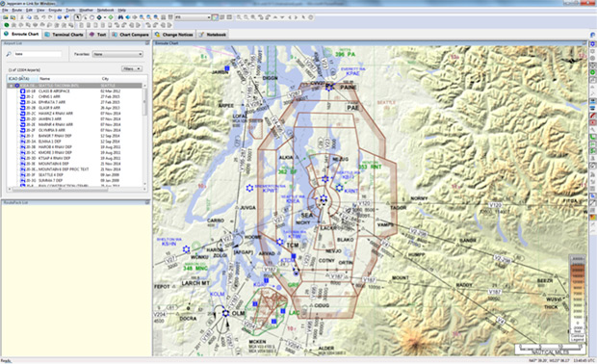Click the KSHN Shelton airport symbol
The image size is (597, 364).
186,249
